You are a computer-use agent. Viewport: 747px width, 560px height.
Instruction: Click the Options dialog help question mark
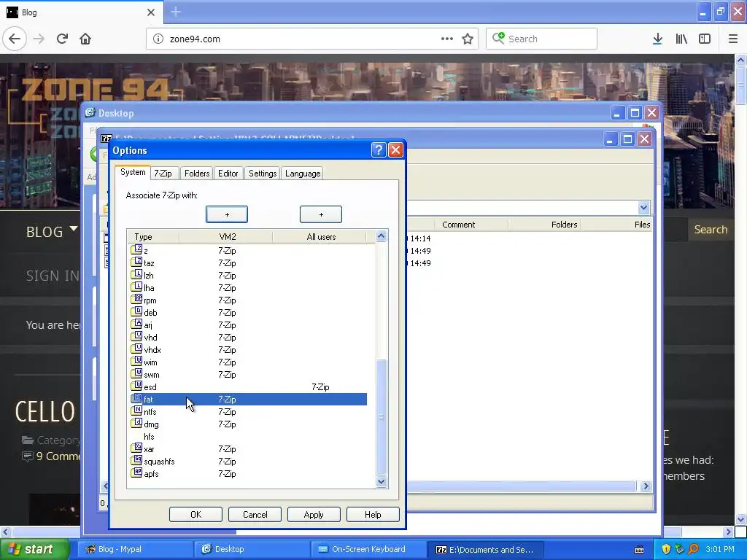click(x=379, y=150)
